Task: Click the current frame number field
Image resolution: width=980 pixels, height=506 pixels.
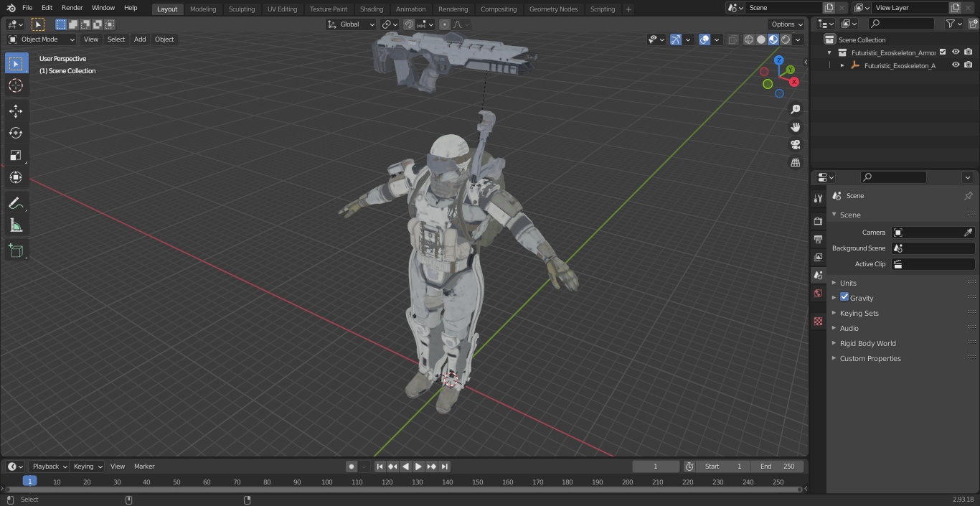Action: [656, 467]
